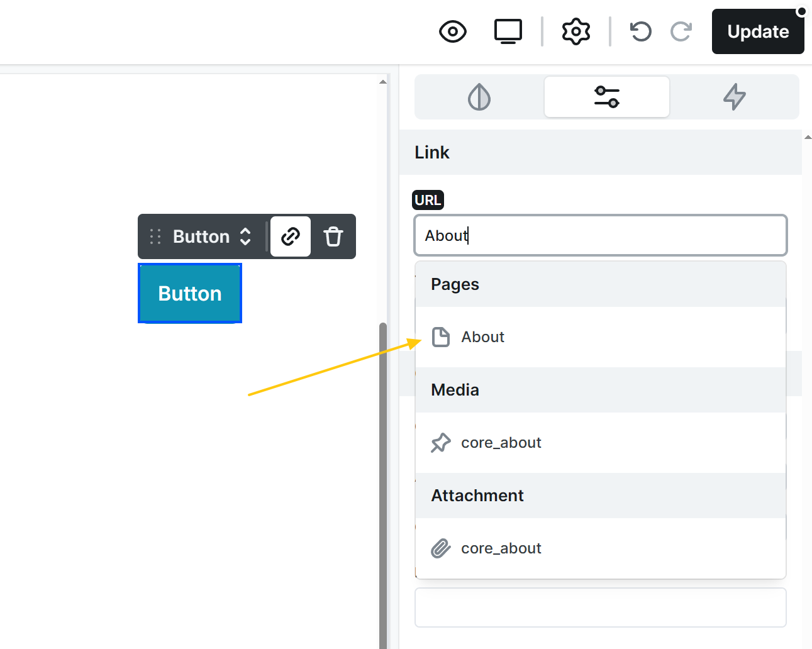
Task: Choose core_about under Media
Action: (501, 443)
